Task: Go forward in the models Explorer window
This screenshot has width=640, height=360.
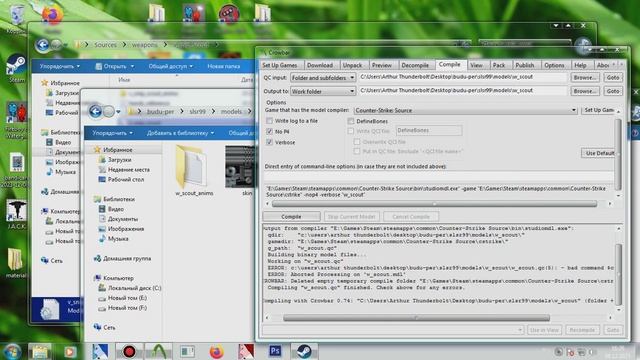Action: (109, 111)
